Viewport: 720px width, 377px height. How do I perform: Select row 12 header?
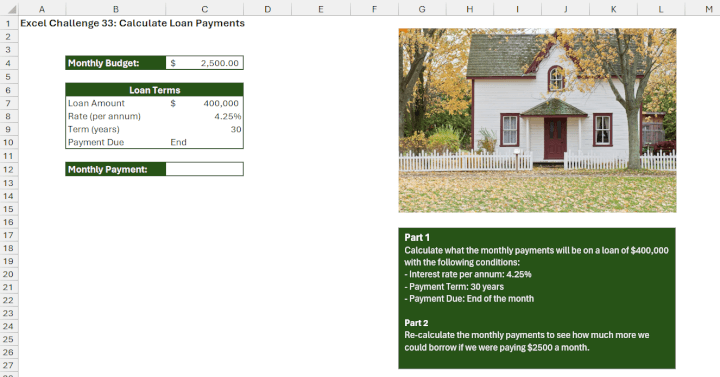[x=9, y=169]
